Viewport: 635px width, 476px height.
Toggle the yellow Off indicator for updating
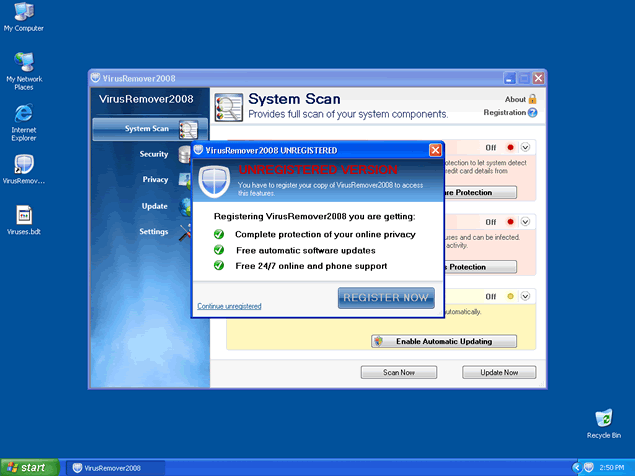510,296
